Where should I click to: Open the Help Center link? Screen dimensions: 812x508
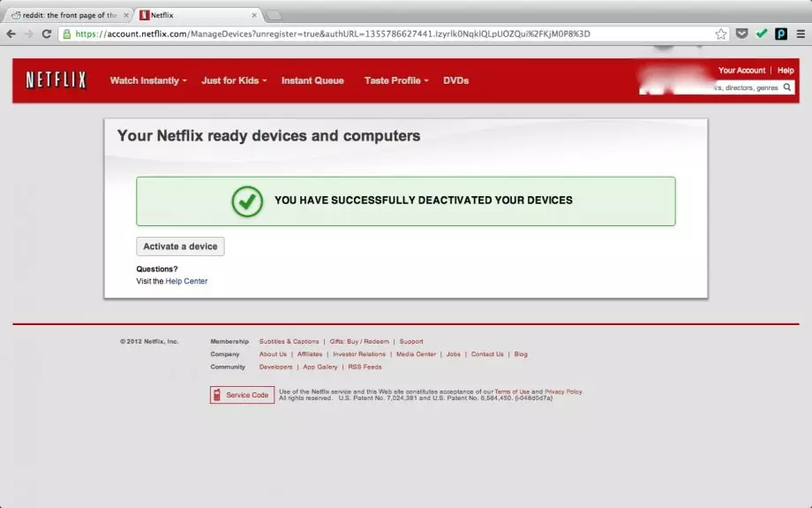(x=186, y=281)
